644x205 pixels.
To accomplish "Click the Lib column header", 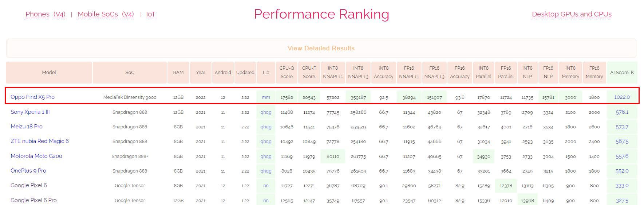I will 266,72.
